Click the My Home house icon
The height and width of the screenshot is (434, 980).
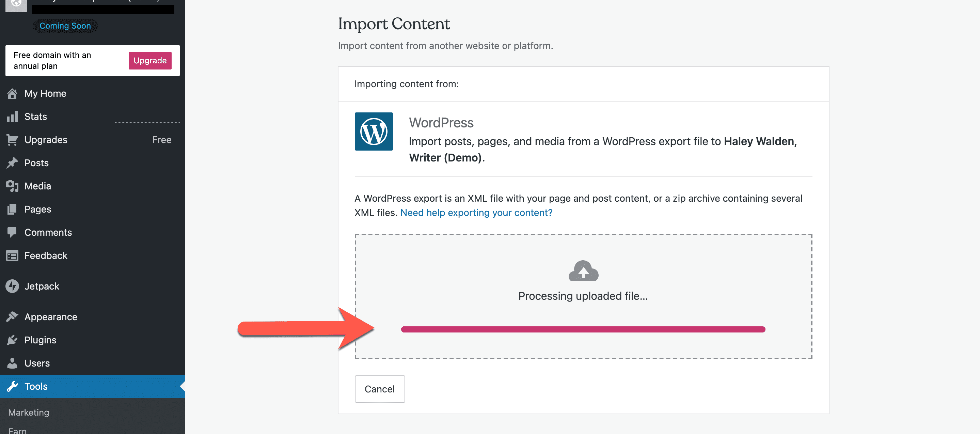pos(12,94)
